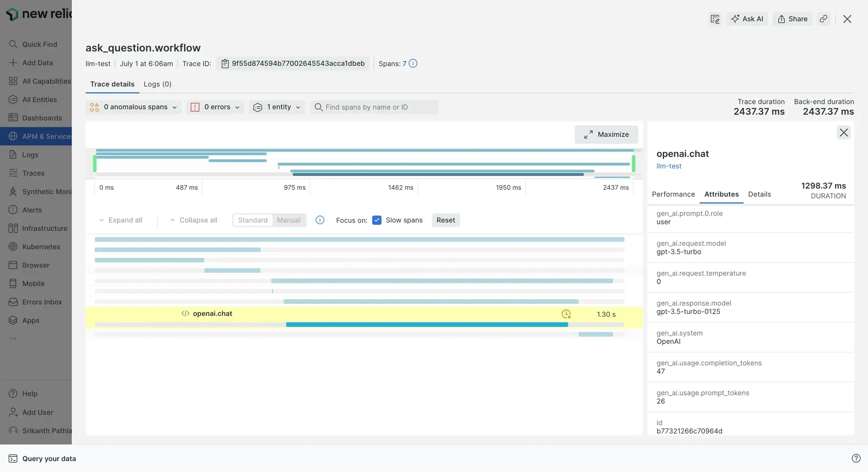Open the 0 errors dropdown
This screenshot has width=868, height=472.
(215, 107)
